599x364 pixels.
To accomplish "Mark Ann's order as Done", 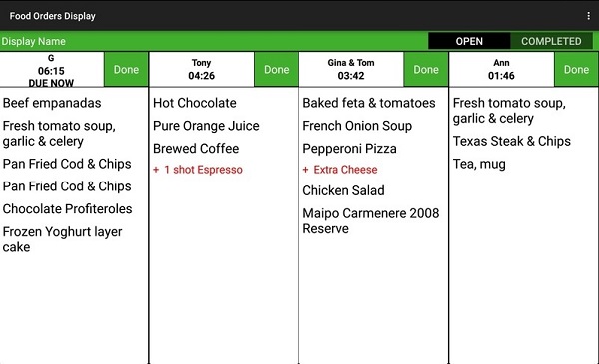I will point(576,70).
